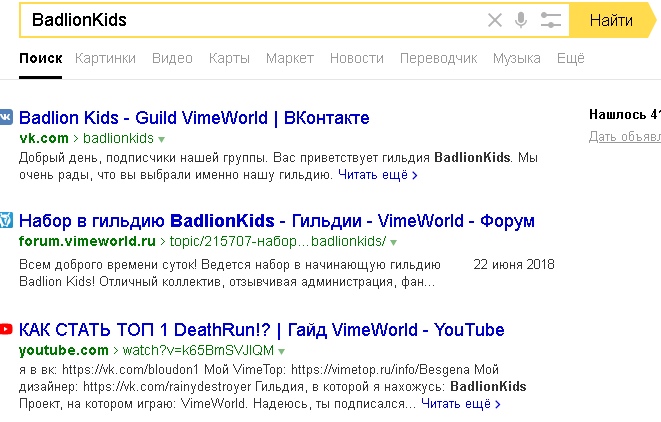This screenshot has width=661, height=422.
Task: Expand the Ещё menu of services
Action: [571, 58]
